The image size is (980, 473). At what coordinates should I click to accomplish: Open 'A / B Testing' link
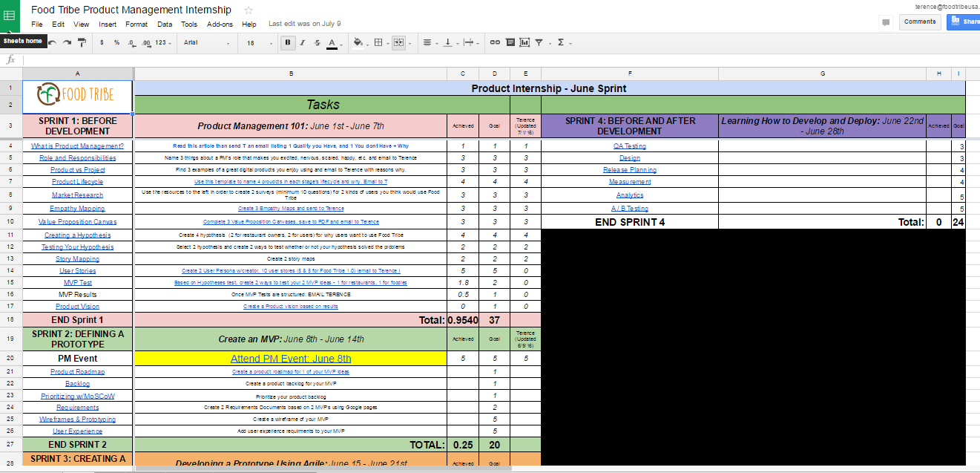pyautogui.click(x=630, y=209)
